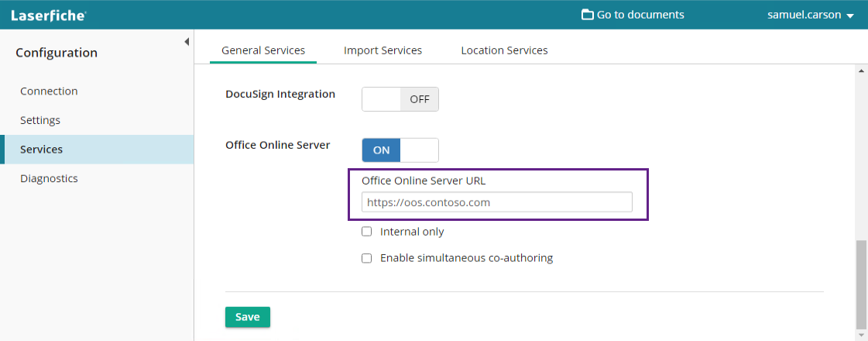Turn off the Office Online Server toggle
The height and width of the screenshot is (341, 868).
coord(400,150)
